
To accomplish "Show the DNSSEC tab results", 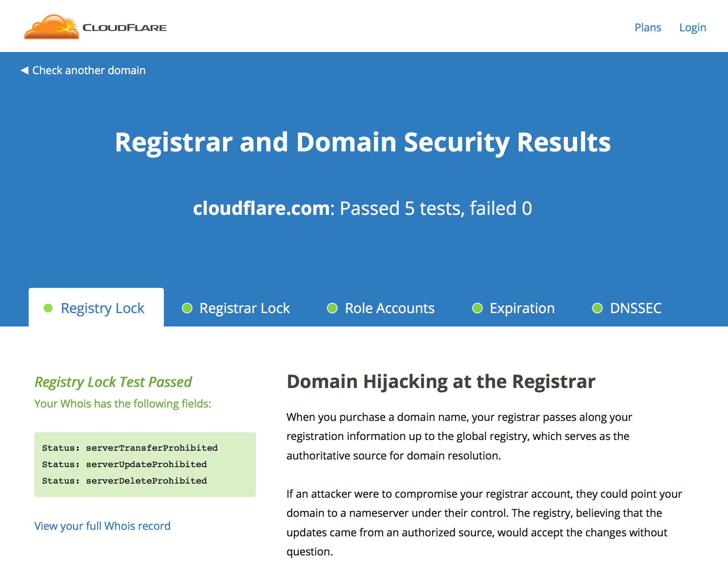I will (636, 308).
